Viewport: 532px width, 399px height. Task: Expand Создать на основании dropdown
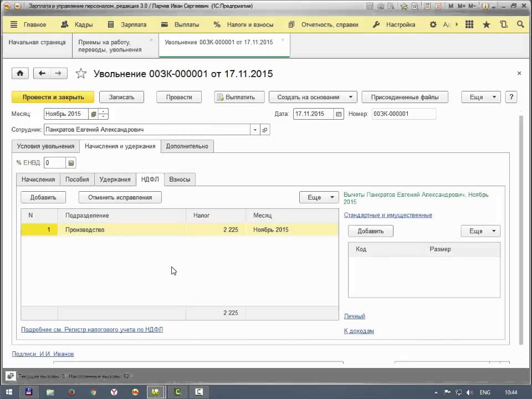coord(313,97)
